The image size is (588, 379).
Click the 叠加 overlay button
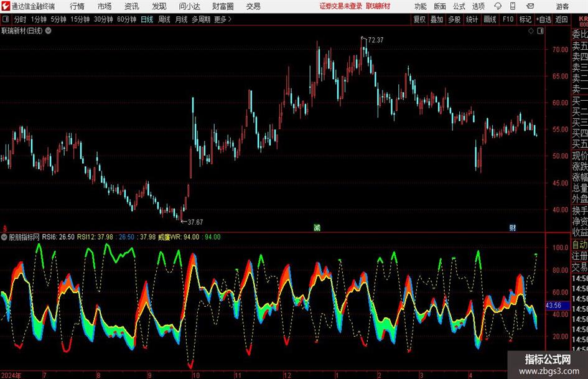point(437,19)
